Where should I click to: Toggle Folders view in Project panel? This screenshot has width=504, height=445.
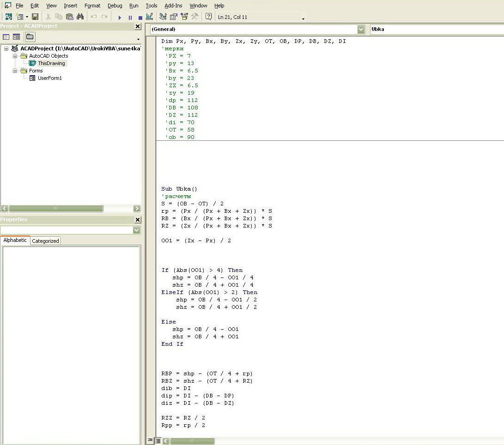pos(30,37)
